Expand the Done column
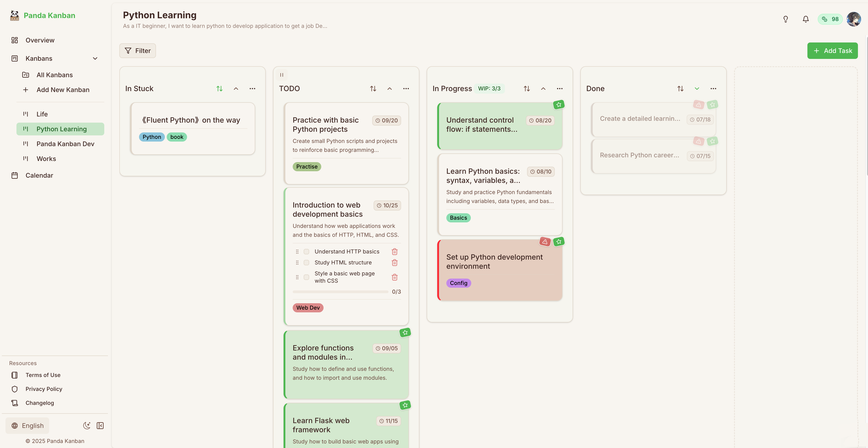Image resolution: width=868 pixels, height=448 pixels. [697, 89]
